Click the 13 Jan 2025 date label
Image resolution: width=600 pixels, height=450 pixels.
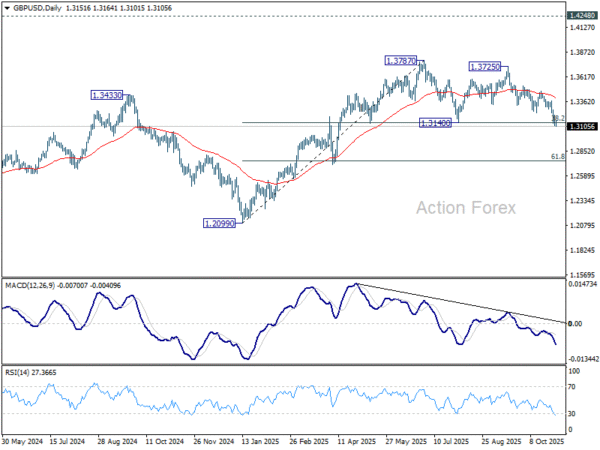coord(260,441)
